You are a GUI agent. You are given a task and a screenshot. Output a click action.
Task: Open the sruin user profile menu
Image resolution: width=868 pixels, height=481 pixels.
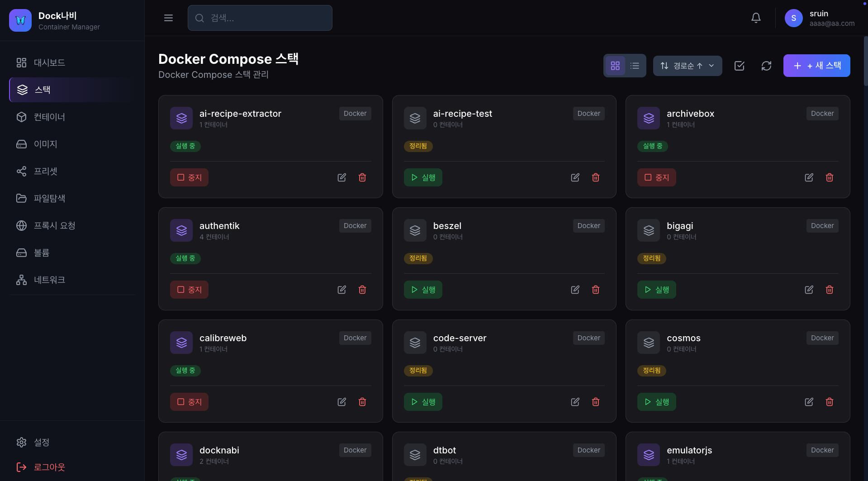point(819,18)
